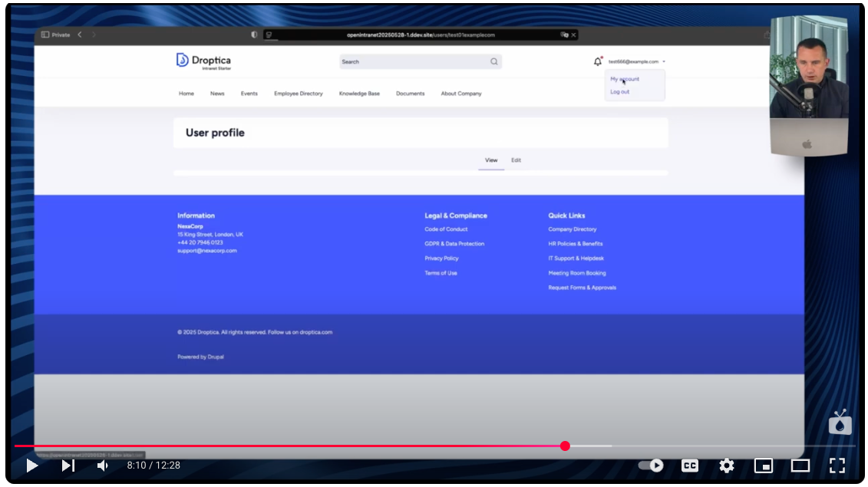Image resolution: width=868 pixels, height=487 pixels.
Task: Click the browser address bar URL
Action: pos(421,35)
